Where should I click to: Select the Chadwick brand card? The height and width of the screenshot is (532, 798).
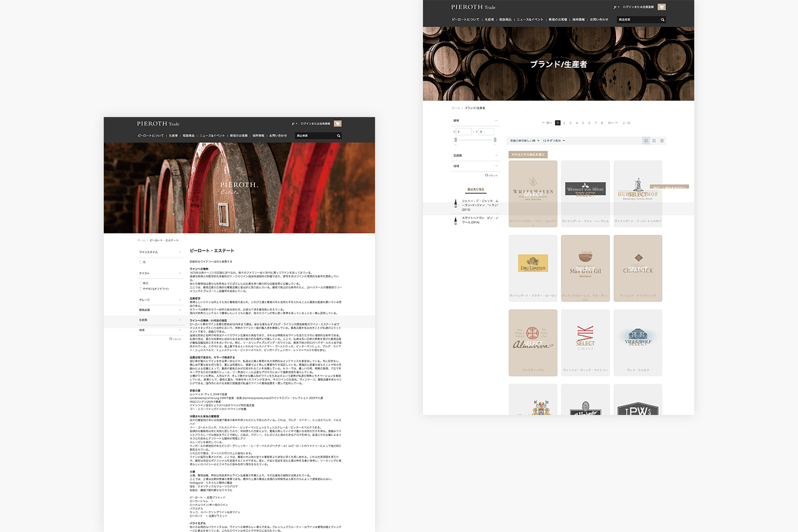638,268
